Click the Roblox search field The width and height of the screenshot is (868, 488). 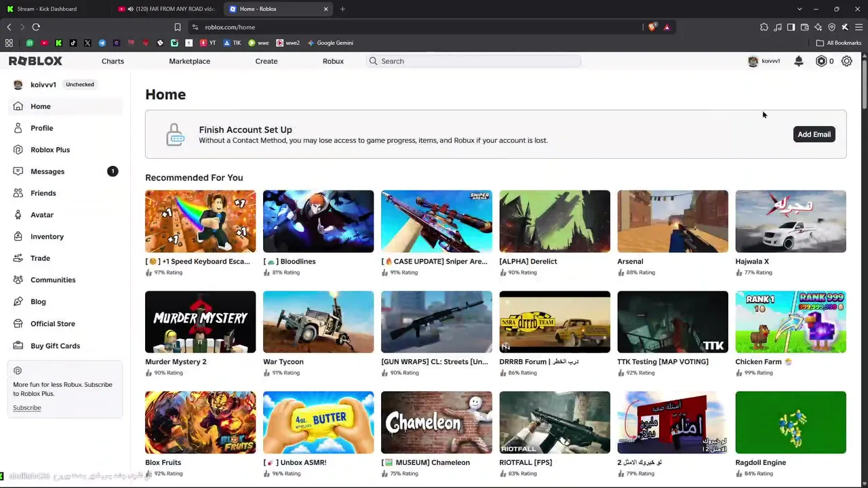coord(473,61)
